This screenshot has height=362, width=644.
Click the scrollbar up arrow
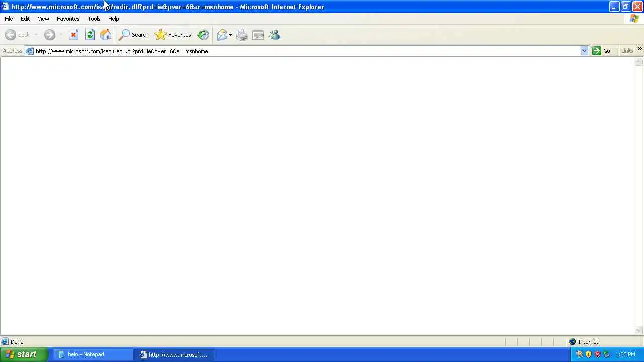[639, 62]
